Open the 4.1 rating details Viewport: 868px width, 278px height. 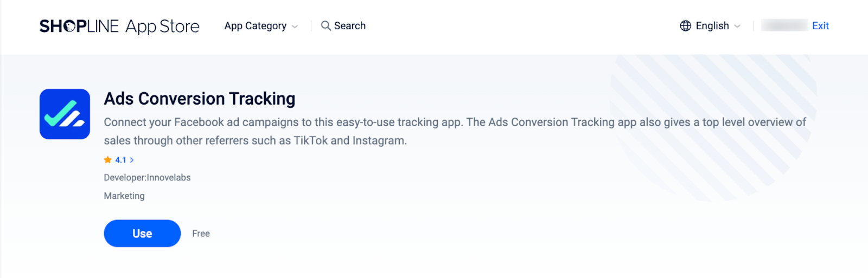(x=120, y=160)
